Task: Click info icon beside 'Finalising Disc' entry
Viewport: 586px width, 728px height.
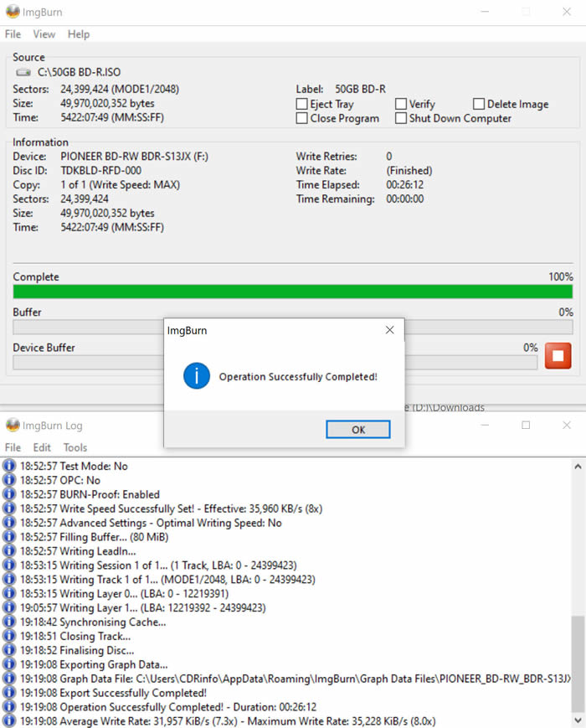Action: 9,650
